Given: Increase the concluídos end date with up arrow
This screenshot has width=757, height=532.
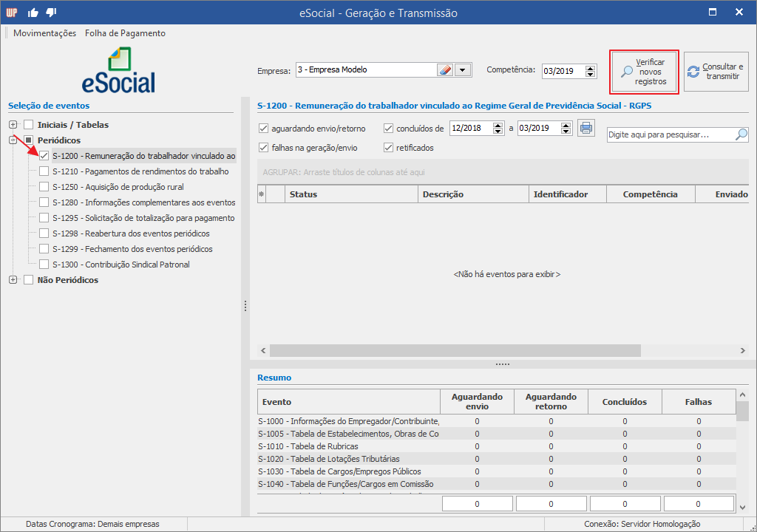Looking at the screenshot, I should pos(566,125).
